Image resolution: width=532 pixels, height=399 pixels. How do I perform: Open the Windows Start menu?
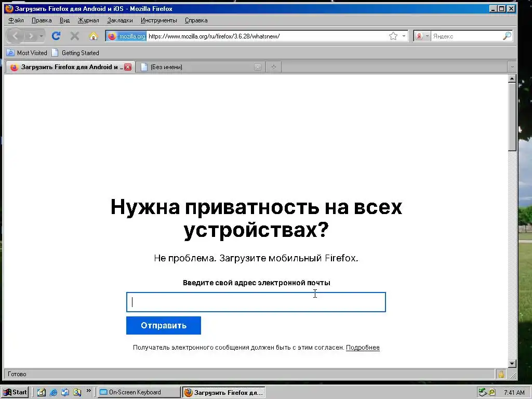[x=15, y=392]
